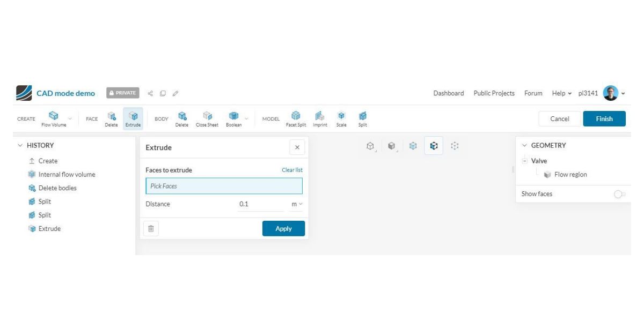Open the distance unit dropdown
Screen dimensions: 644x336
click(x=297, y=204)
